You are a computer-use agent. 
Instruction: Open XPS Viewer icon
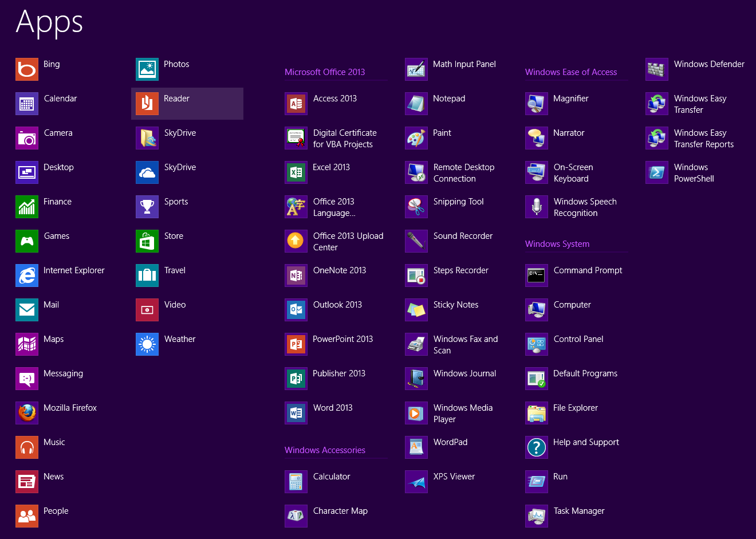click(x=416, y=482)
